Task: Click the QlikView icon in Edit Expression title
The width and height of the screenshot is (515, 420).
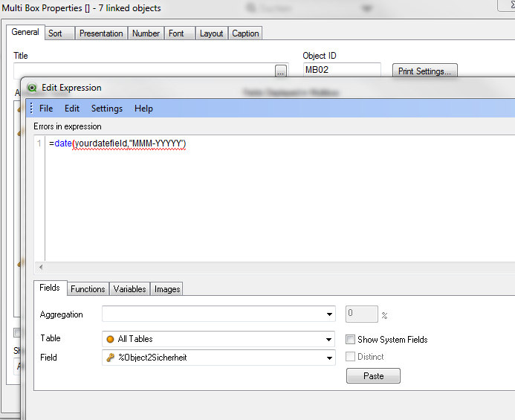Action: click(x=32, y=88)
